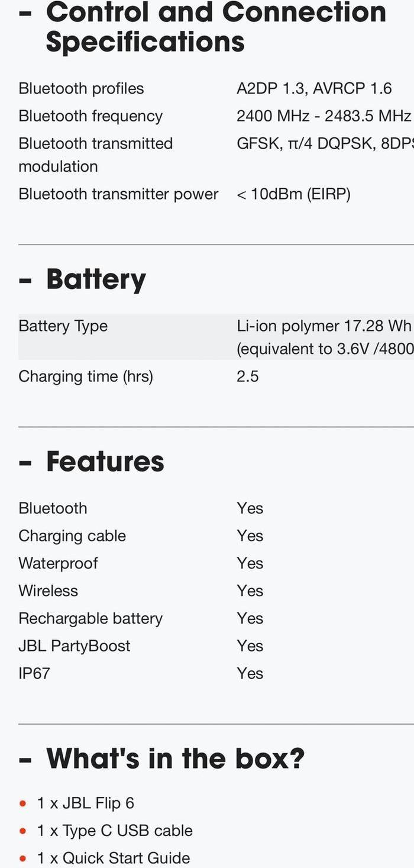The height and width of the screenshot is (868, 414).
Task: Click the Bluetooth profiles label
Action: (x=81, y=89)
